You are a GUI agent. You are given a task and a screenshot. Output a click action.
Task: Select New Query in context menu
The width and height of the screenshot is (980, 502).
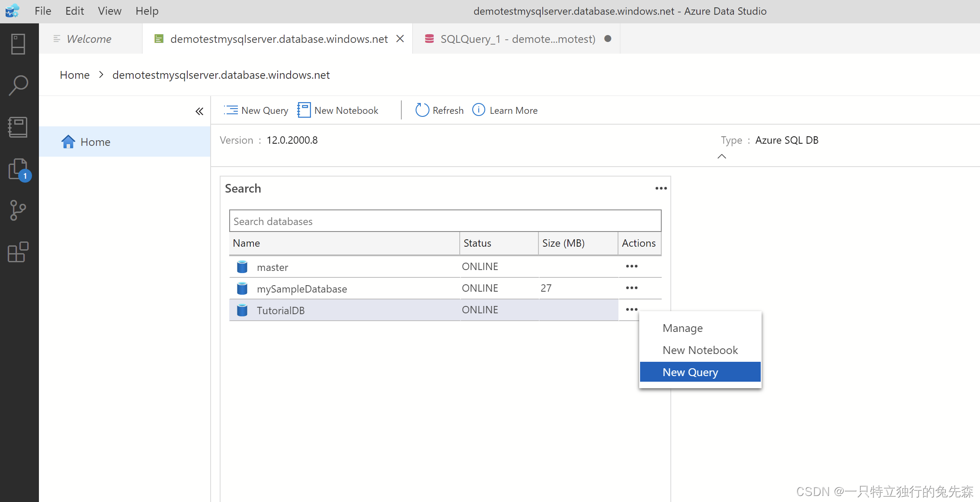point(691,372)
